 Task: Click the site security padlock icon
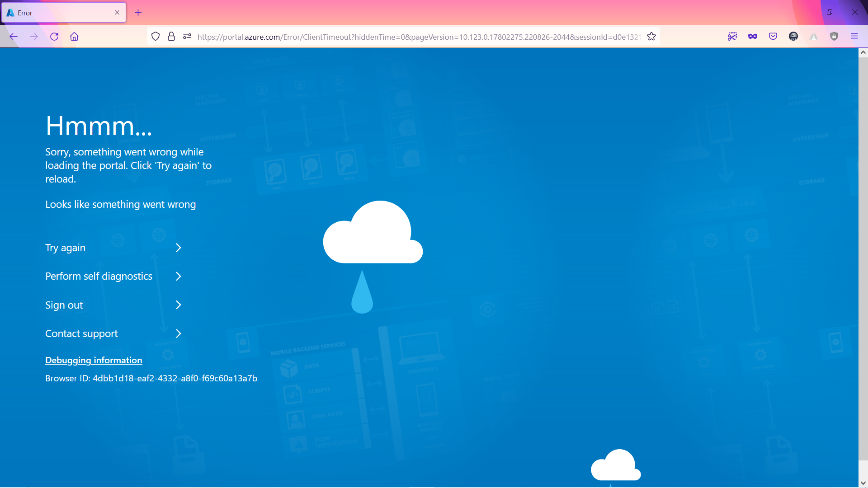(171, 37)
